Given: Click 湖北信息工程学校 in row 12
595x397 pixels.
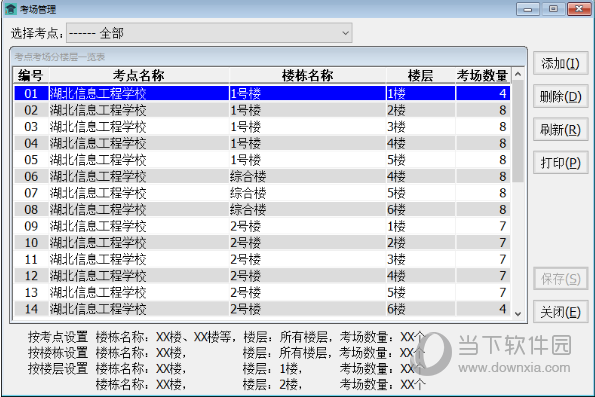Looking at the screenshot, I should pos(139,276).
